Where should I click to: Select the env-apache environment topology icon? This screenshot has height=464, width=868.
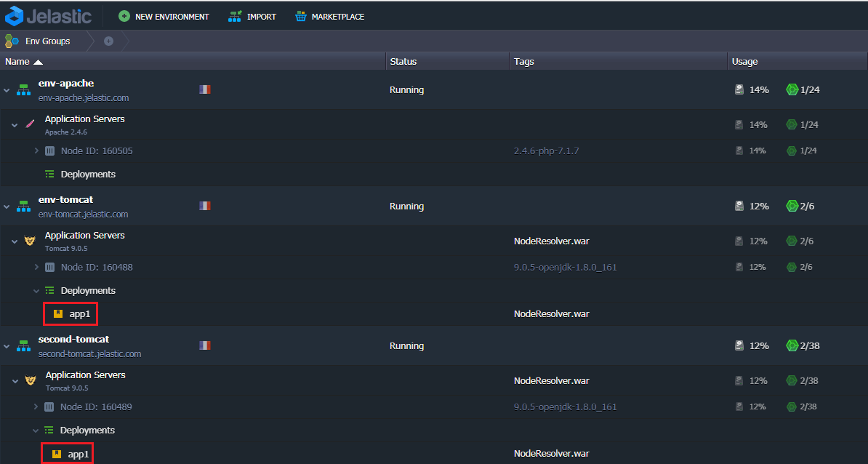[23, 89]
